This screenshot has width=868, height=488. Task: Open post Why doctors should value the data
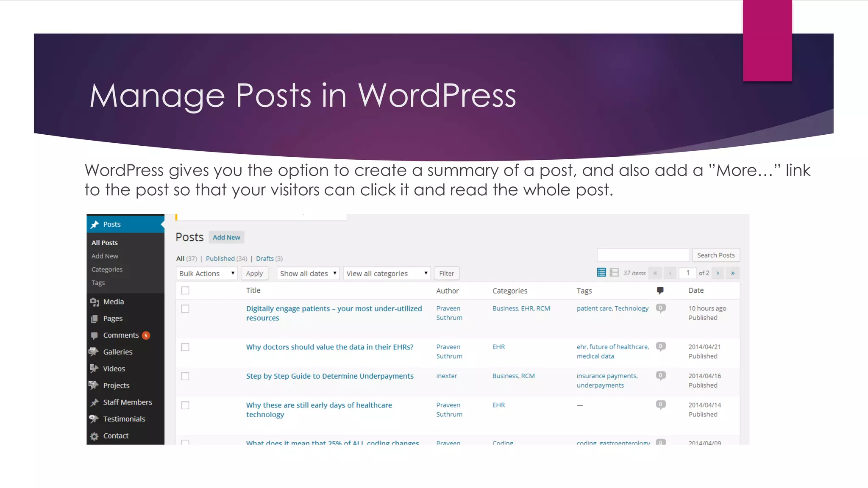(330, 347)
